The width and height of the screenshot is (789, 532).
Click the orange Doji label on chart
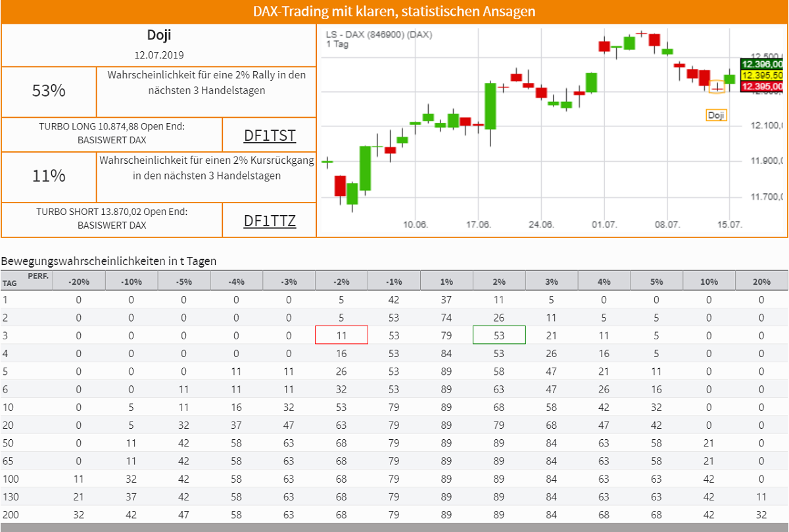pos(716,115)
